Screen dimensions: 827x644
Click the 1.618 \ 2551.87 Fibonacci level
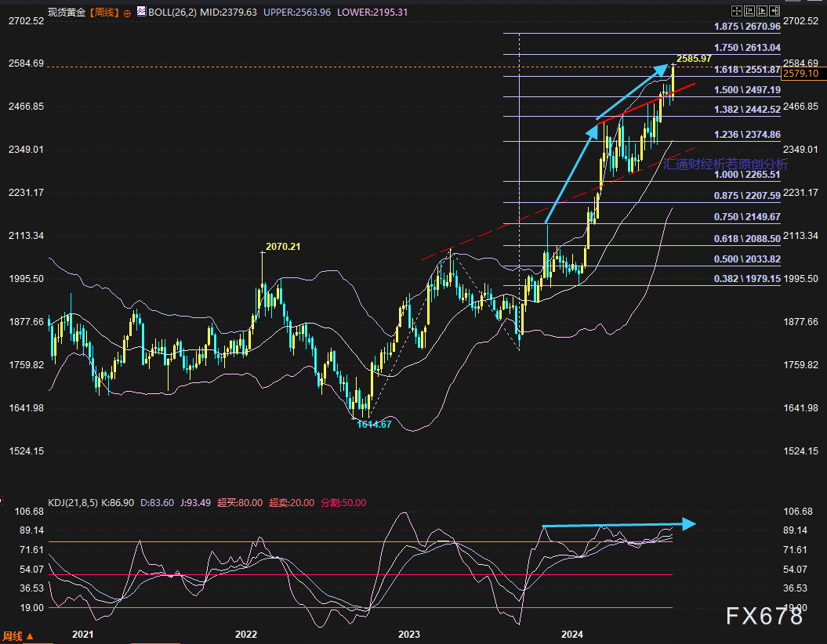pyautogui.click(x=747, y=70)
